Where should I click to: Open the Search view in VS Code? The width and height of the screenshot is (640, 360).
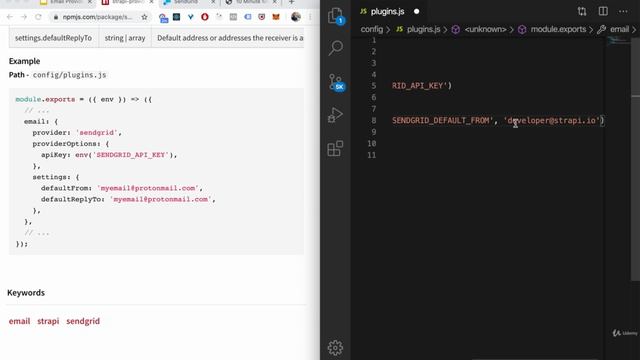336,48
